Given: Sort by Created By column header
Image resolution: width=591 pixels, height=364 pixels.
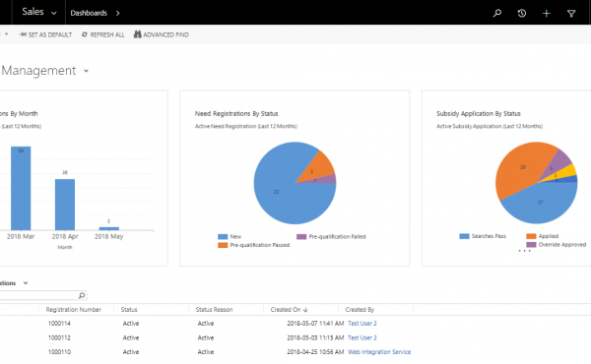Looking at the screenshot, I should coord(360,310).
